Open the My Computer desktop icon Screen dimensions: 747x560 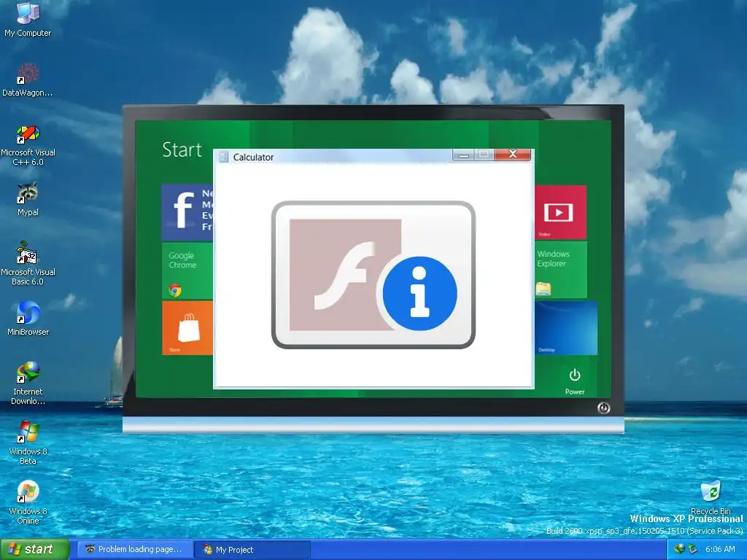[x=28, y=19]
